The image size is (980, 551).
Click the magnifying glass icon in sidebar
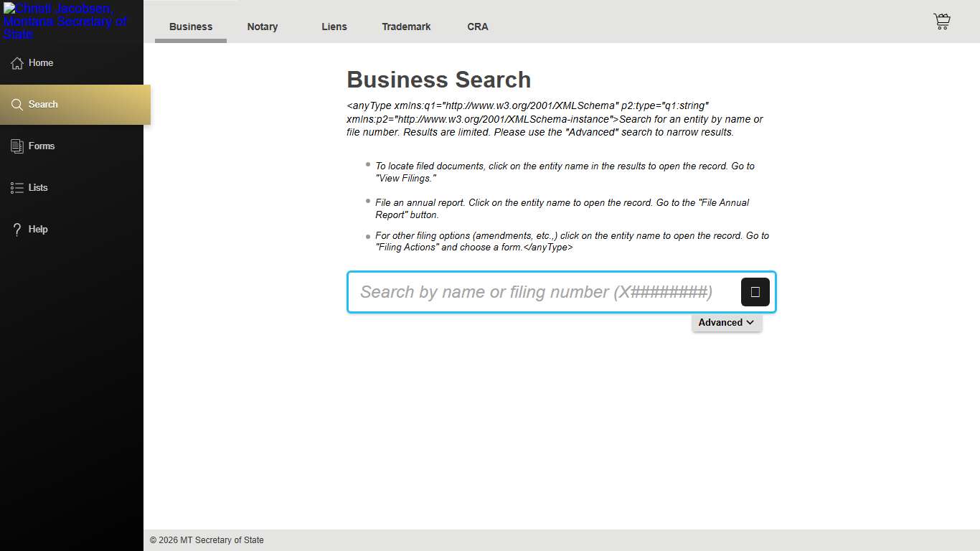coord(17,105)
